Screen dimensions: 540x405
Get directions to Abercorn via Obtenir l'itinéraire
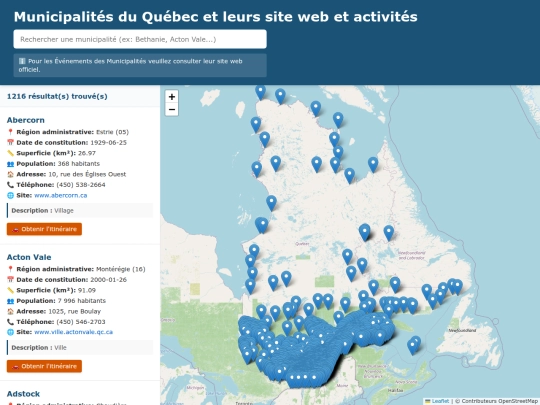pos(44,229)
